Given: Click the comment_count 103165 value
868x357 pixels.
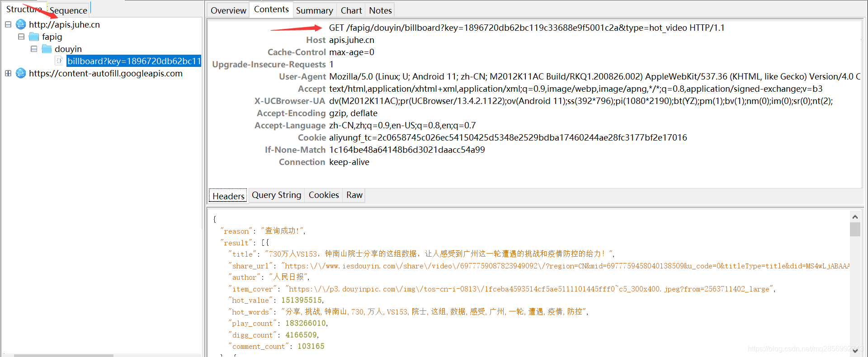Looking at the screenshot, I should click(311, 346).
